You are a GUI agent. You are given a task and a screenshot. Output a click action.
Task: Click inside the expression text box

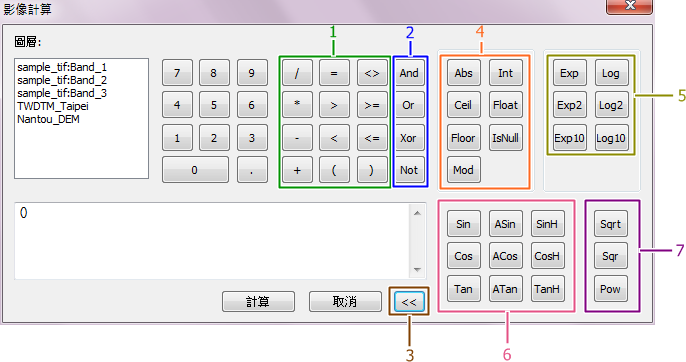pos(212,241)
